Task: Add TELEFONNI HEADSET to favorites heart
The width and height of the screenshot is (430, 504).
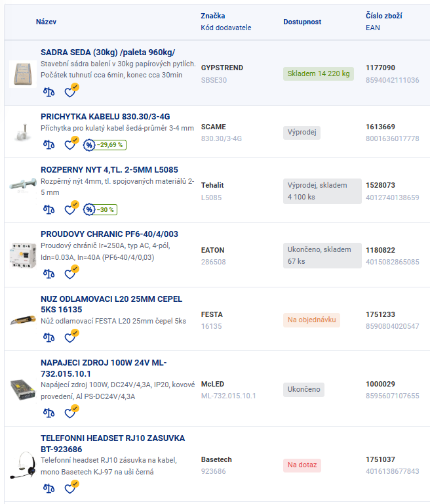Action: point(71,487)
